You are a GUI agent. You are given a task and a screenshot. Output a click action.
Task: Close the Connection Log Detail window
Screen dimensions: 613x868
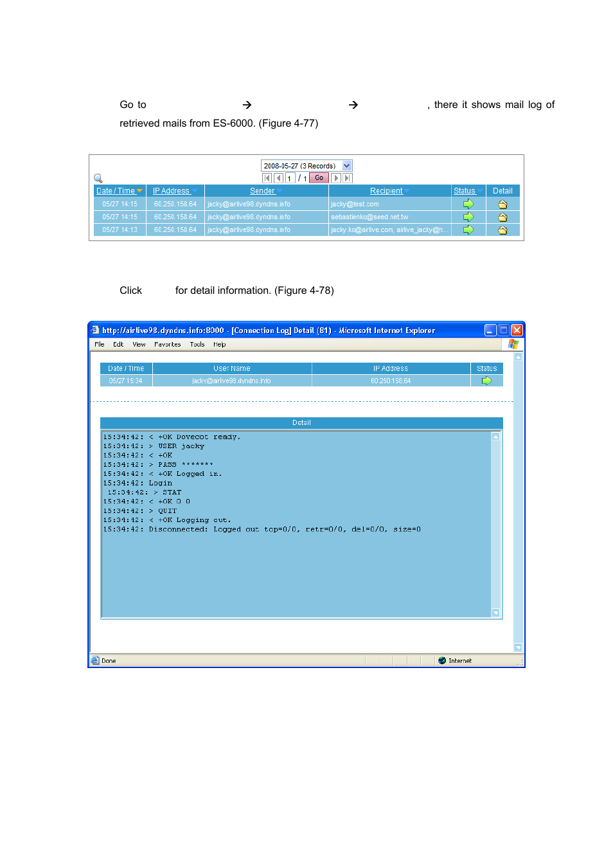pyautogui.click(x=517, y=330)
